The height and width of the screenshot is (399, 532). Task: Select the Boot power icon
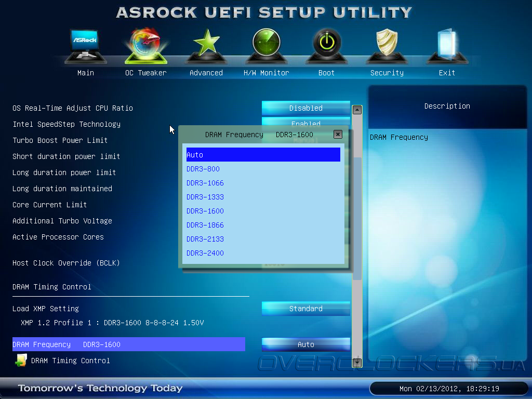(327, 46)
